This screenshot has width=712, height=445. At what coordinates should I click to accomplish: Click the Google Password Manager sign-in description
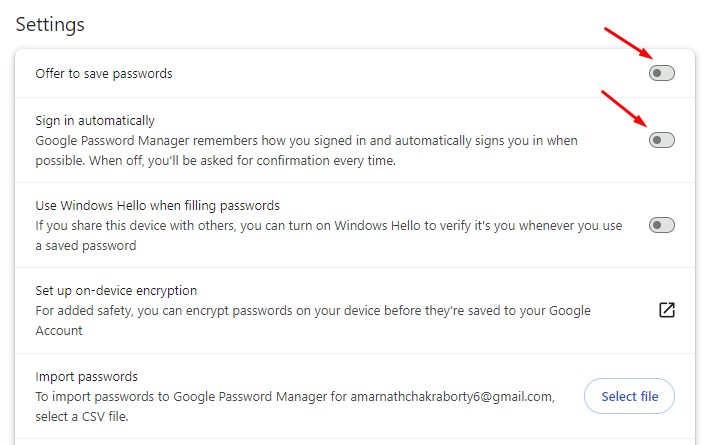[306, 141]
